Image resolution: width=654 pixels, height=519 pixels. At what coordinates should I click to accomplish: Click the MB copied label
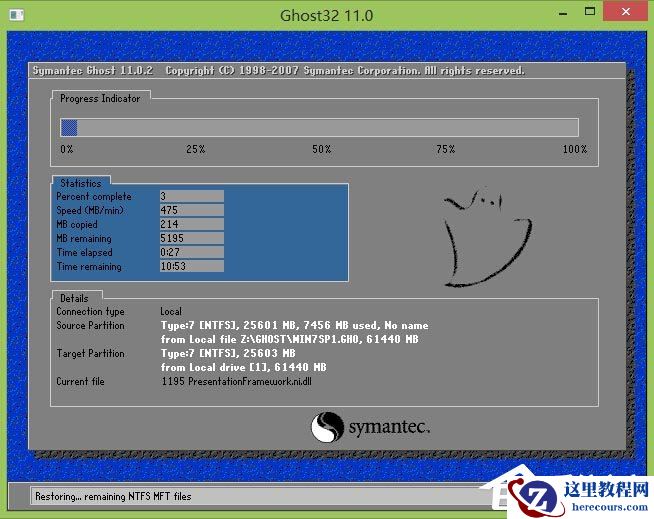pos(77,224)
